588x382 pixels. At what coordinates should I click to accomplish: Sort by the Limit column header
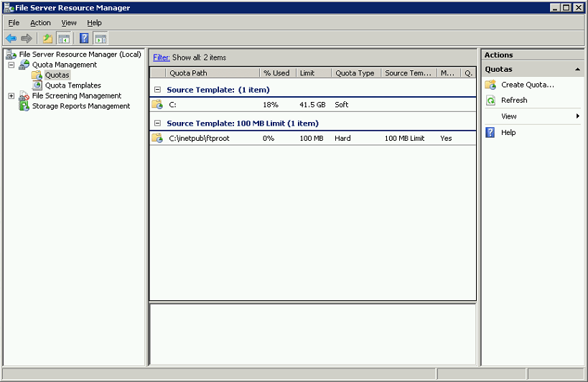[314, 73]
